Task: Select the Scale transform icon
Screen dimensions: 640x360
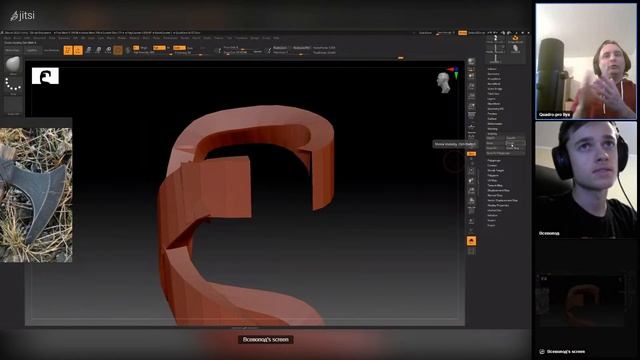Action: point(98,50)
